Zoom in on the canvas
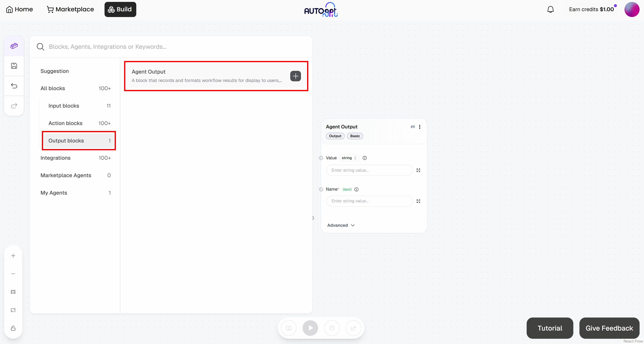This screenshot has width=644, height=344. pos(13,255)
